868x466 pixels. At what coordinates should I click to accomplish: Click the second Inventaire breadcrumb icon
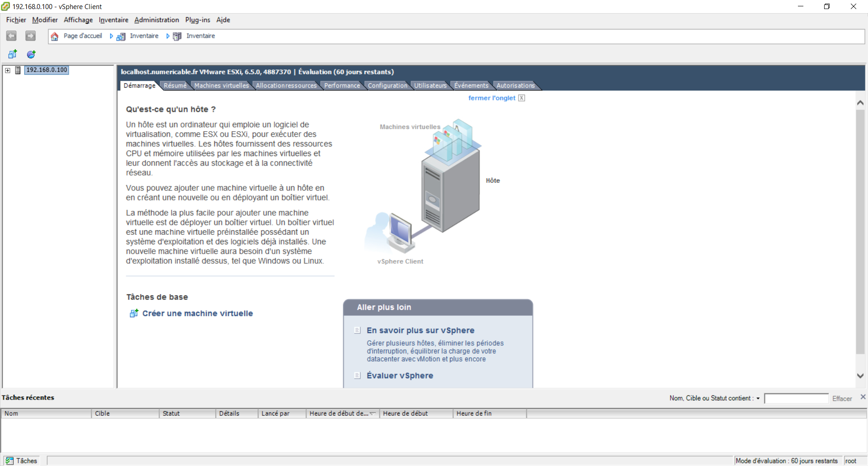coord(177,36)
